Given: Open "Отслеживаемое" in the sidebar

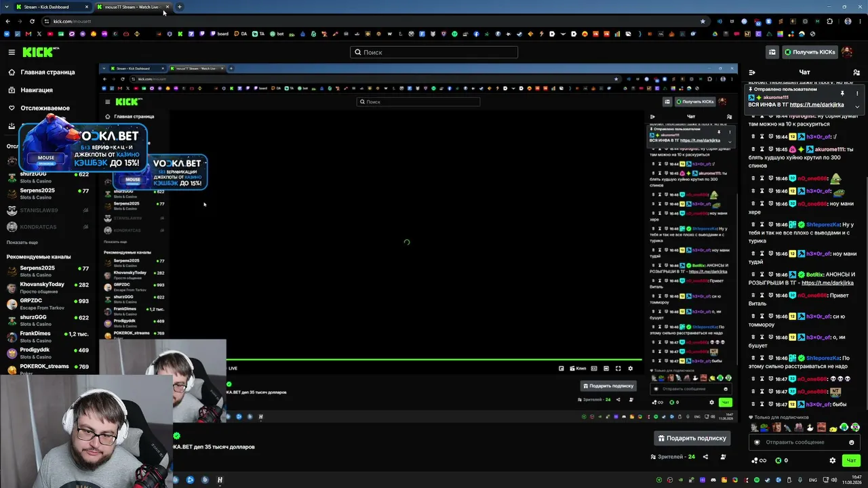Looking at the screenshot, I should [38, 108].
